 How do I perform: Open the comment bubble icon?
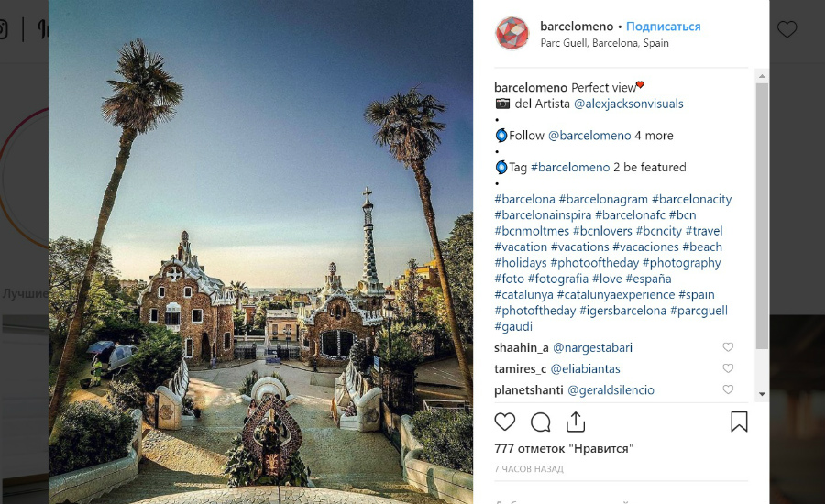point(540,422)
